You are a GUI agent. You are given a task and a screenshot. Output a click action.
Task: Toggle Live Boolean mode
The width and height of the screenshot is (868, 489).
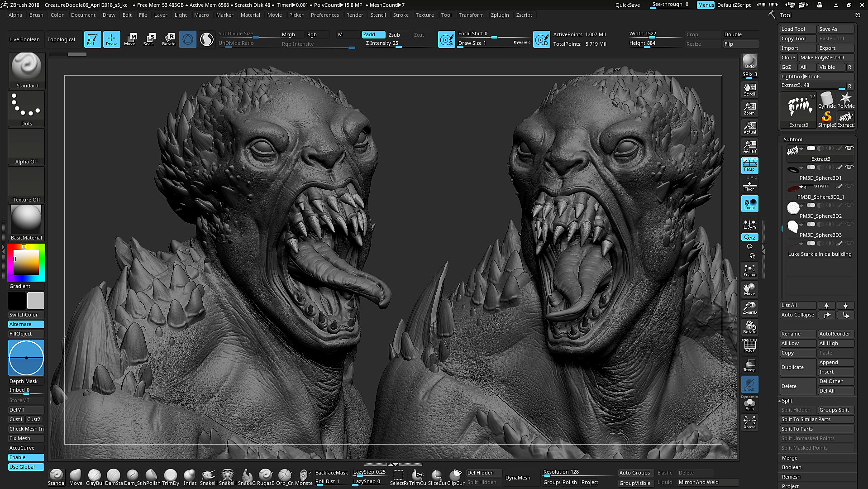(x=24, y=39)
